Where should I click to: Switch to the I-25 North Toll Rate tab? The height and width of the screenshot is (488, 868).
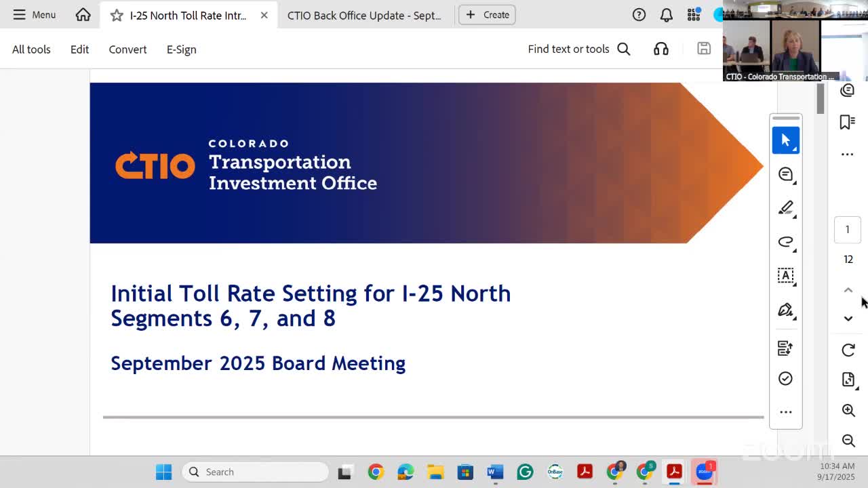(x=188, y=15)
